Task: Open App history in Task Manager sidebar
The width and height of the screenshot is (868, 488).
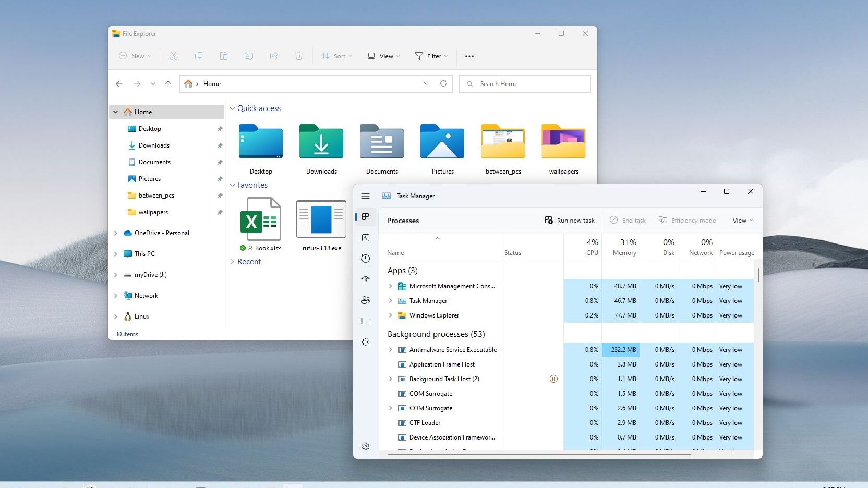Action: coord(366,259)
